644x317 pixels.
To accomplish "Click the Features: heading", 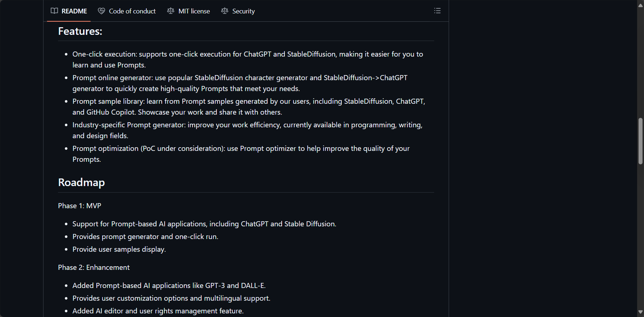I will (80, 31).
